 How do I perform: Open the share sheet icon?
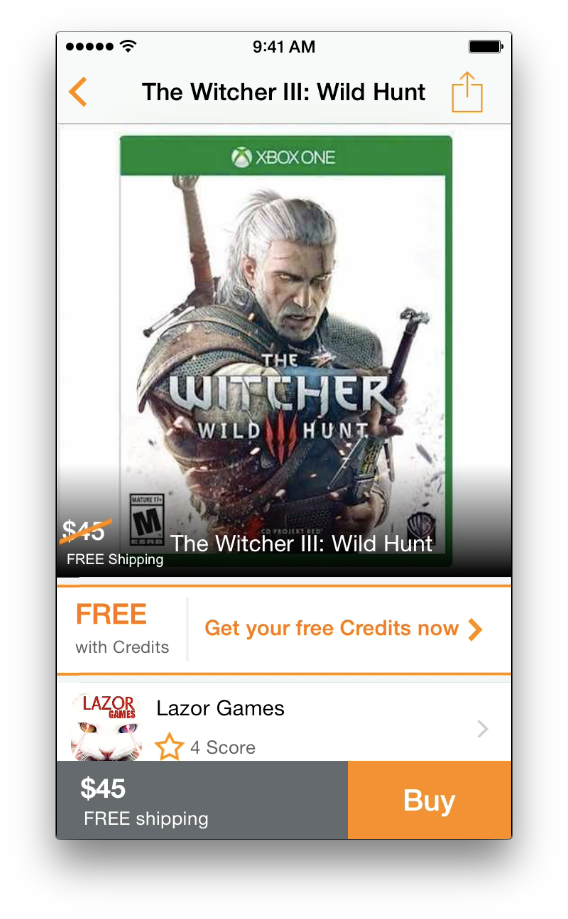[467, 91]
